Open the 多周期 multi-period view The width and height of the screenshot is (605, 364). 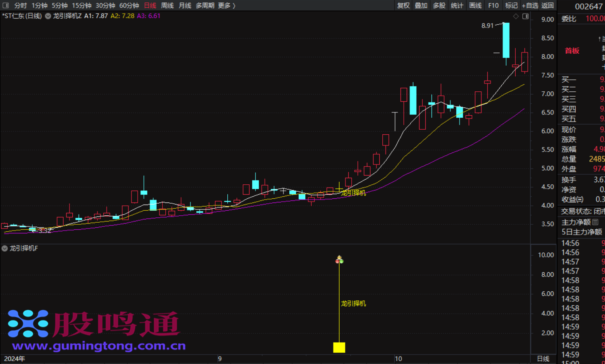click(205, 5)
